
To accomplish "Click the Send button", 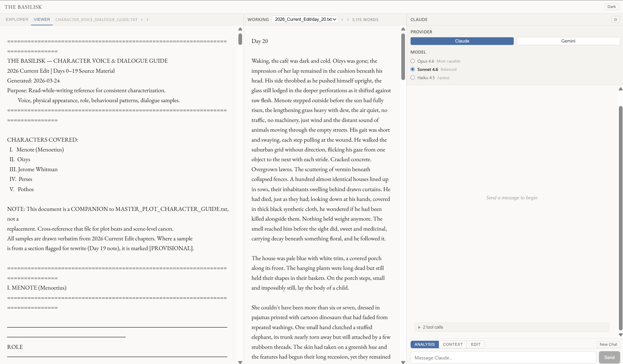I will (x=609, y=357).
